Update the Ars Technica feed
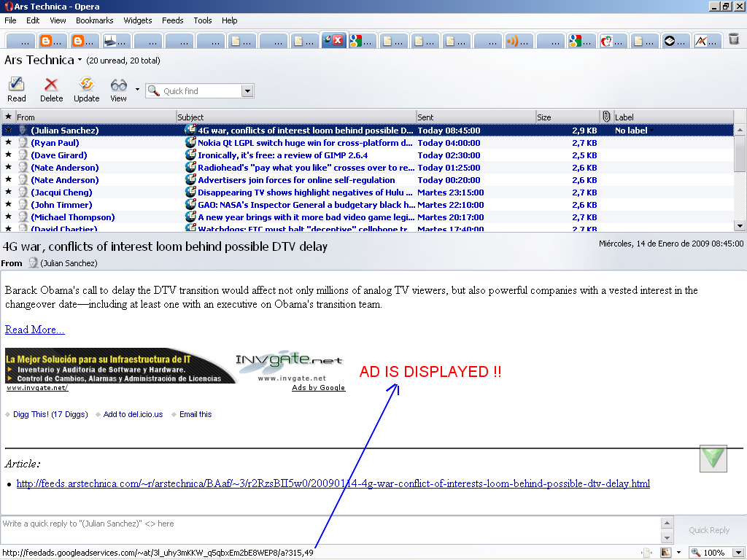The height and width of the screenshot is (560, 747). pyautogui.click(x=86, y=89)
